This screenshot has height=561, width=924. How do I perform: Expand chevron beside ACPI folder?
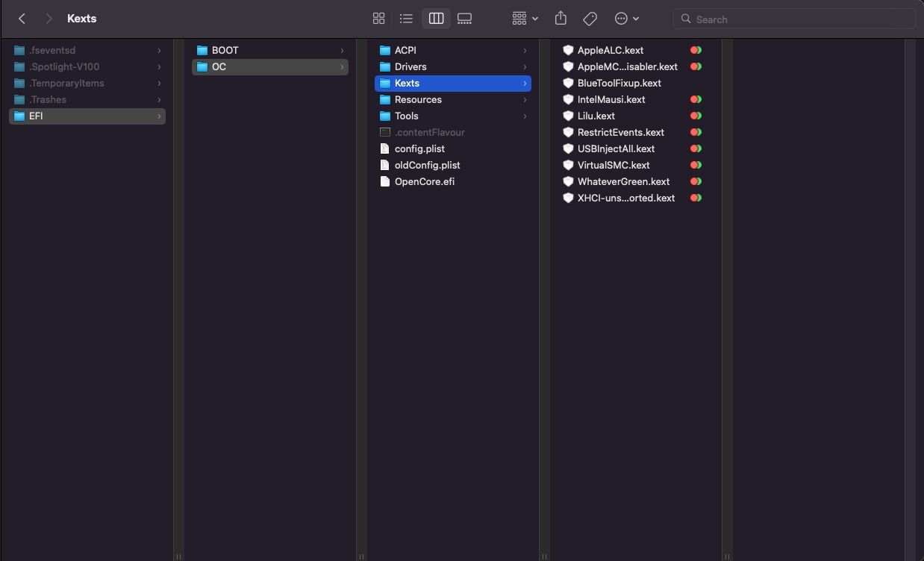pos(525,50)
